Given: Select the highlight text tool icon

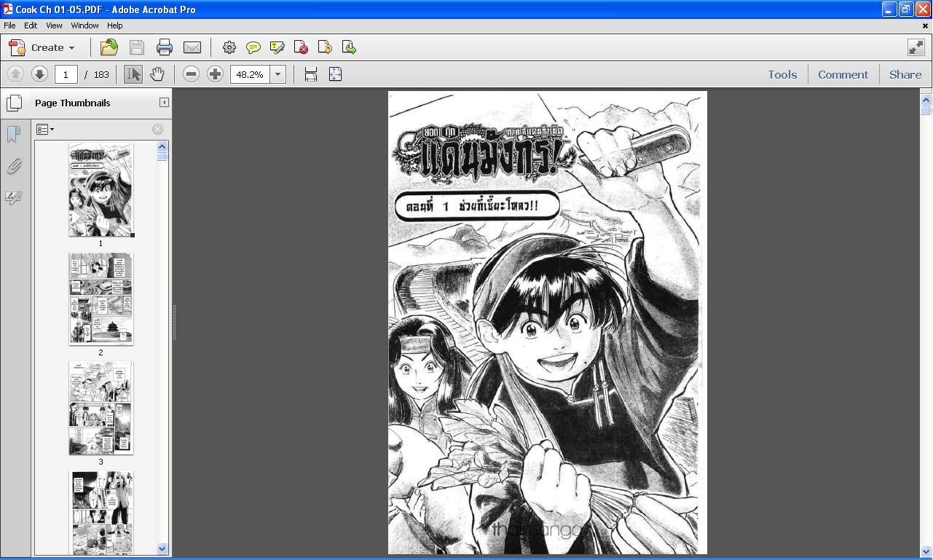Looking at the screenshot, I should [x=277, y=47].
